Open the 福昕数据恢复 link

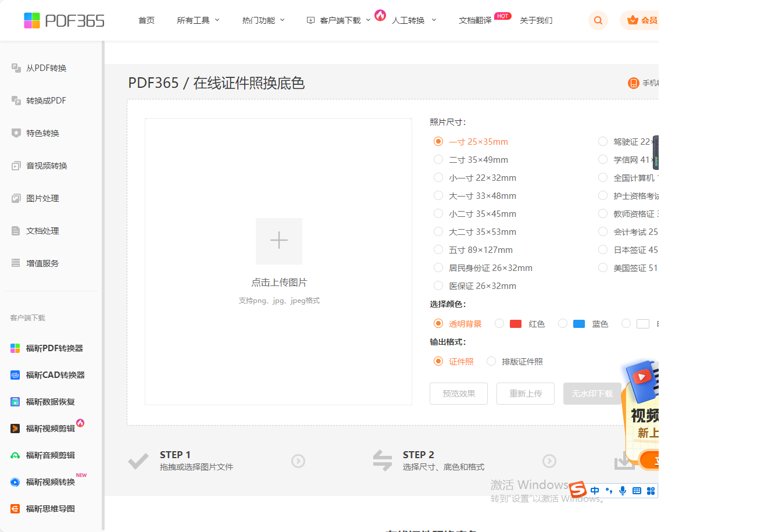[x=50, y=402]
